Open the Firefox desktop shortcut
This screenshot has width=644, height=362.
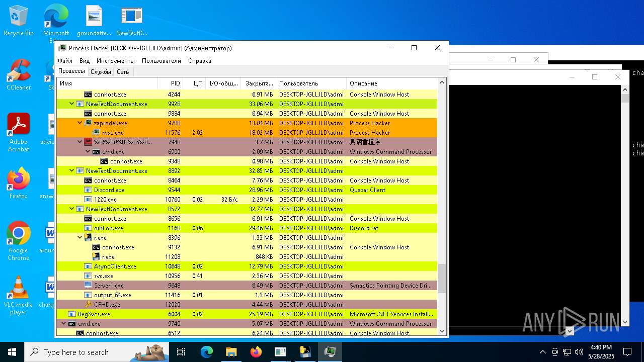click(19, 183)
